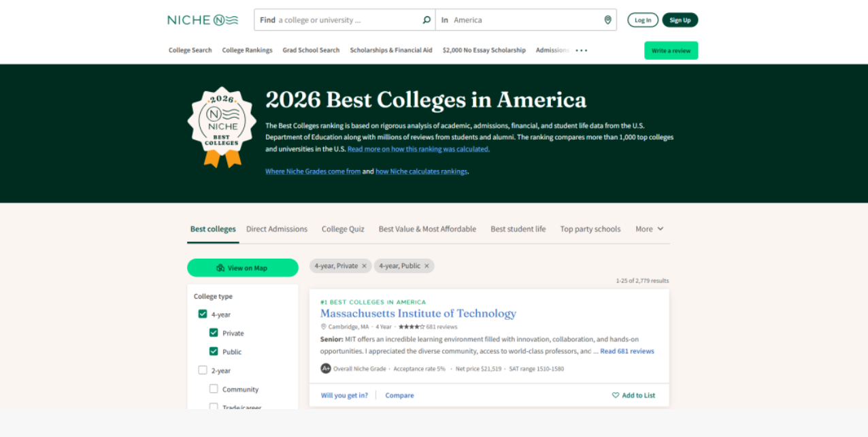Open the College Rankings menu item
Viewport: 868px width, 437px height.
[247, 50]
